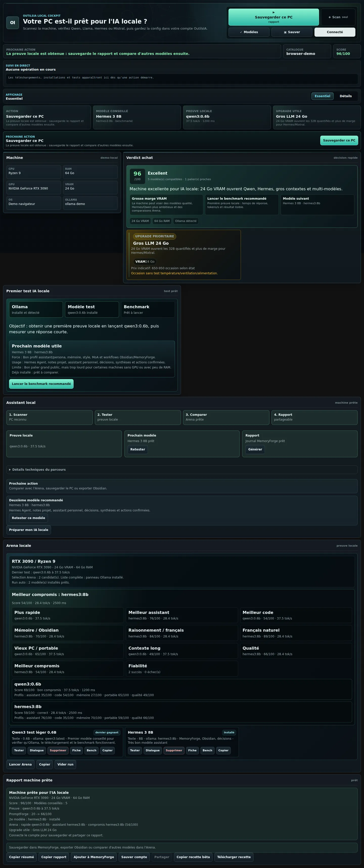Select the 1. Scanner step card
Viewport: 364px width, 868px height.
(50, 417)
